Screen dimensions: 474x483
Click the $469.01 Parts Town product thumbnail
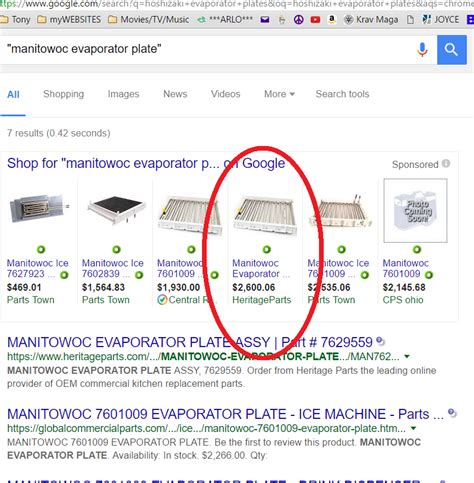click(39, 208)
